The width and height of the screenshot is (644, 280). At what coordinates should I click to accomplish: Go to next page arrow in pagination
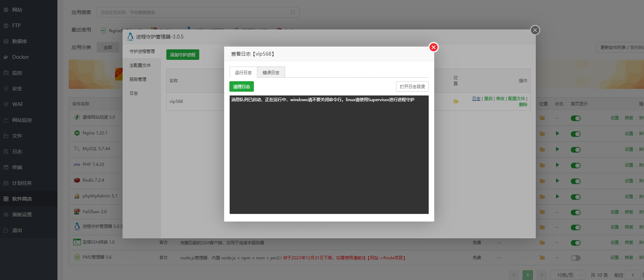pyautogui.click(x=541, y=275)
